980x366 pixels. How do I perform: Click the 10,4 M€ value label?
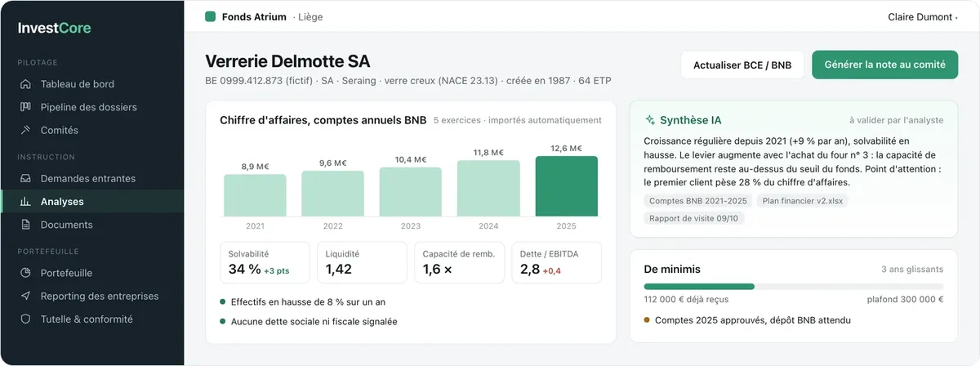pos(411,159)
